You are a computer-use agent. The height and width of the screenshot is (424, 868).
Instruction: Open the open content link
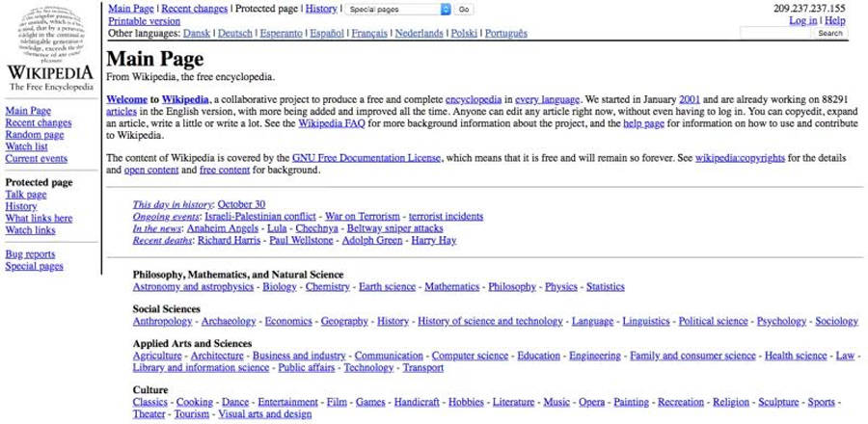151,171
